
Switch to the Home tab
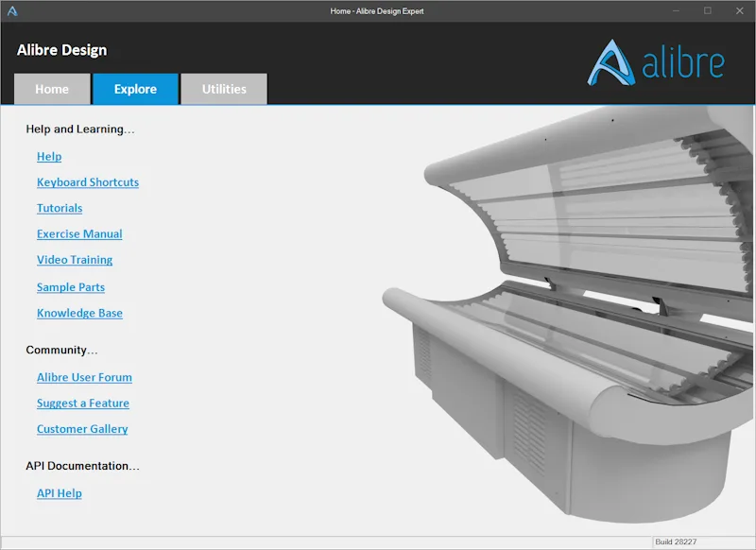52,89
